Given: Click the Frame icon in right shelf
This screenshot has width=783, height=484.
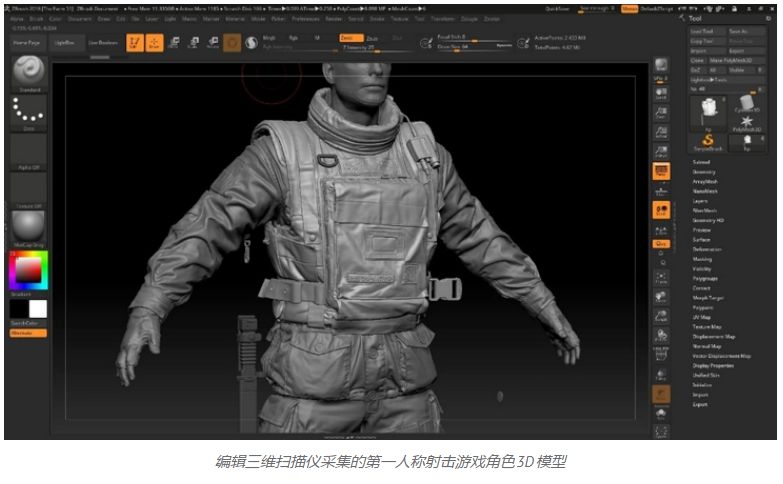Looking at the screenshot, I should pyautogui.click(x=661, y=278).
